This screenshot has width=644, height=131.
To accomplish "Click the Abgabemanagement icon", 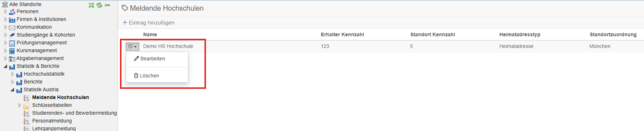I will [x=12, y=59].
